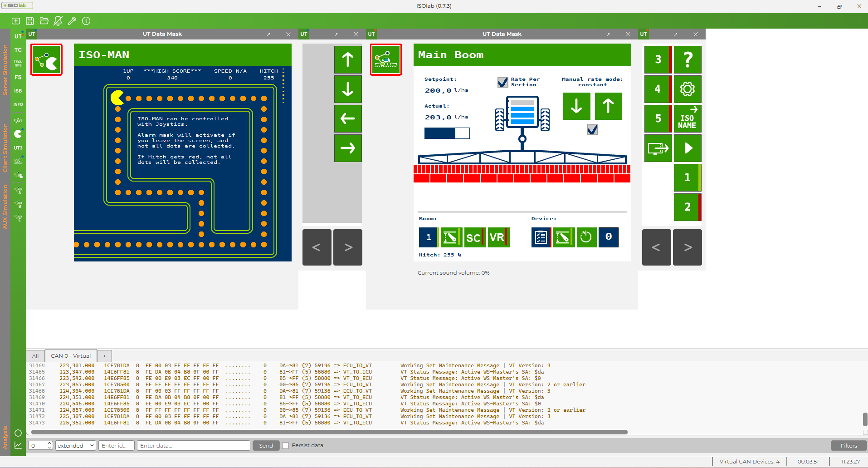Click the Enter id input field

117,445
